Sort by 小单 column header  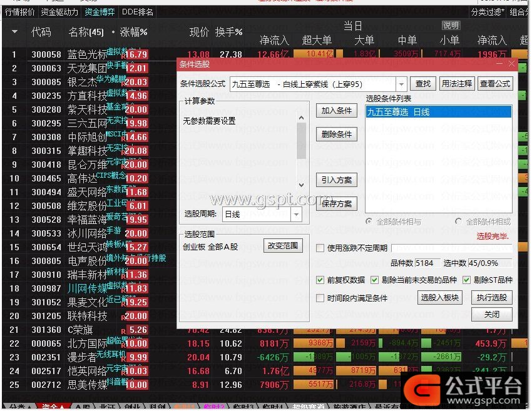click(449, 41)
